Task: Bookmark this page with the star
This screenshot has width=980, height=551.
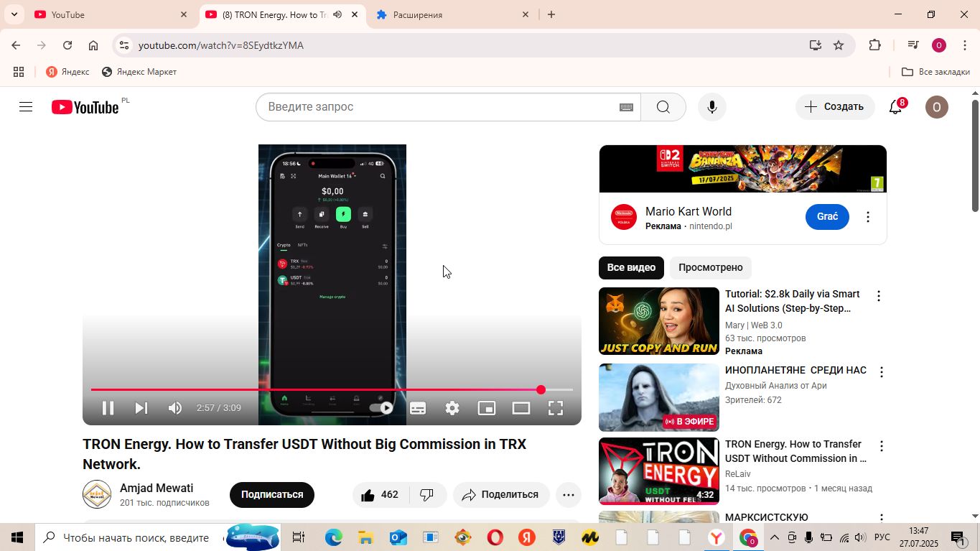Action: coord(839,45)
